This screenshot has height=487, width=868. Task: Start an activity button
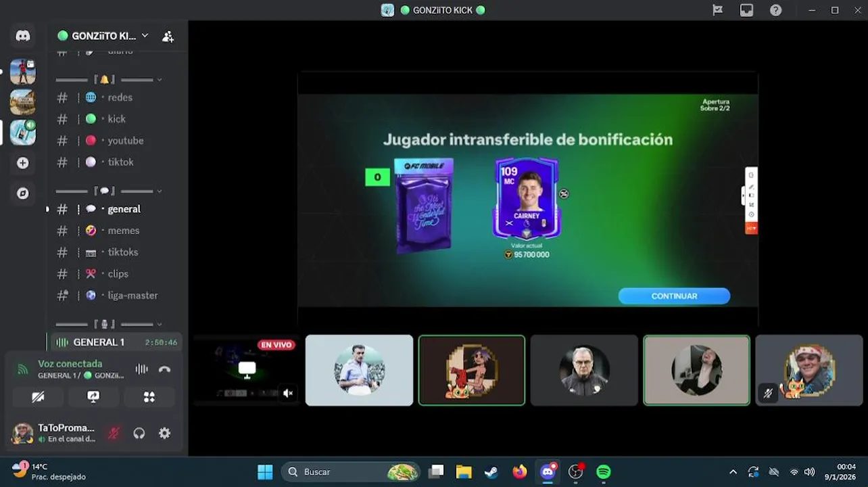pos(149,397)
